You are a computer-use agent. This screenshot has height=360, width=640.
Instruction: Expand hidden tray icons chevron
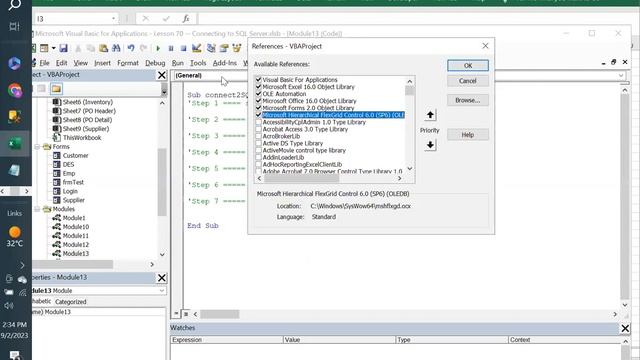[x=22, y=266]
